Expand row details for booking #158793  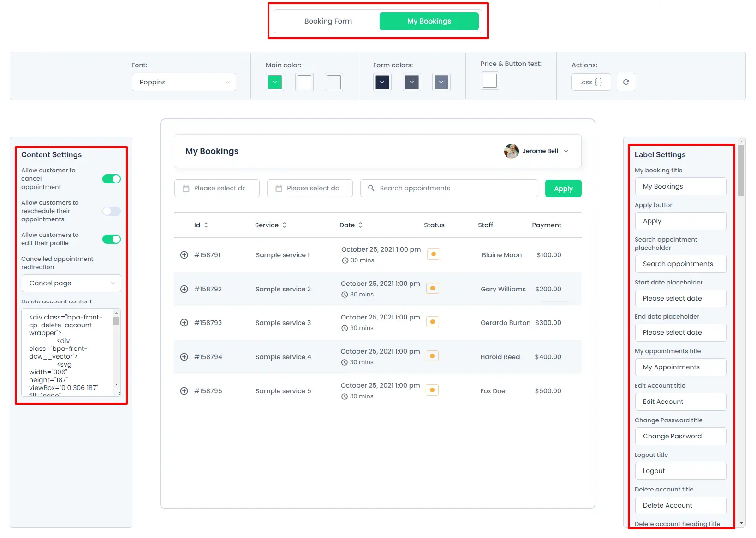pos(184,323)
